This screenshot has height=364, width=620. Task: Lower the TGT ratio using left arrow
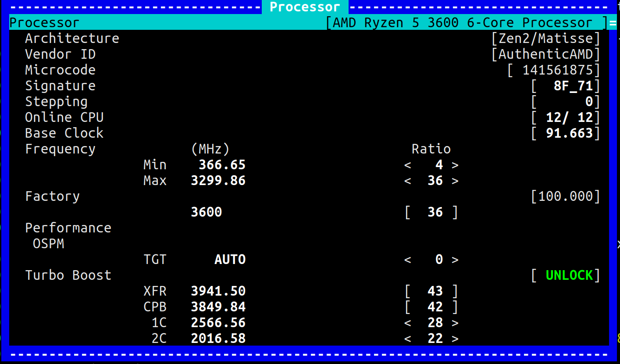408,260
